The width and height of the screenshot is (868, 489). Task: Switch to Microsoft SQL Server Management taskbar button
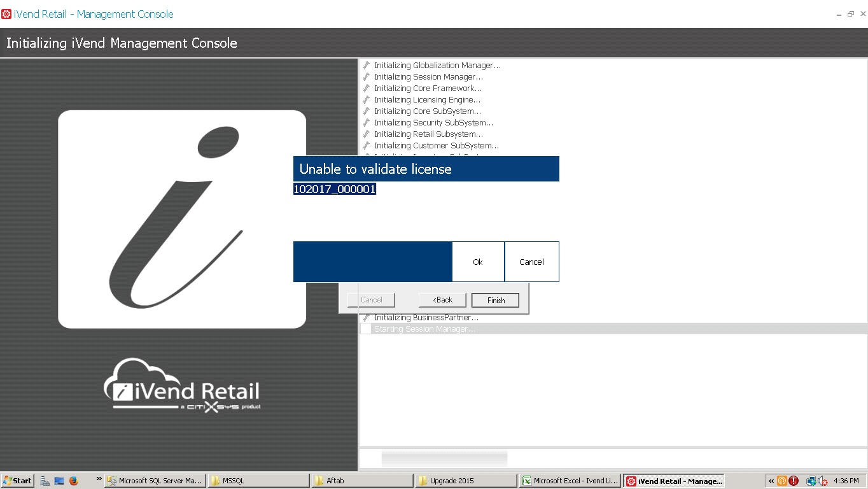tap(155, 481)
